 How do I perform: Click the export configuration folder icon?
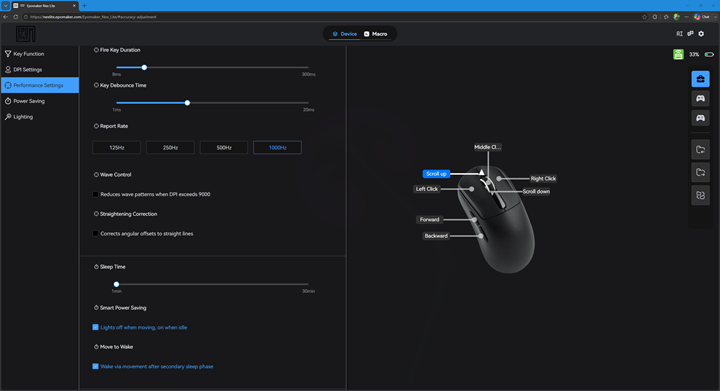(700, 173)
